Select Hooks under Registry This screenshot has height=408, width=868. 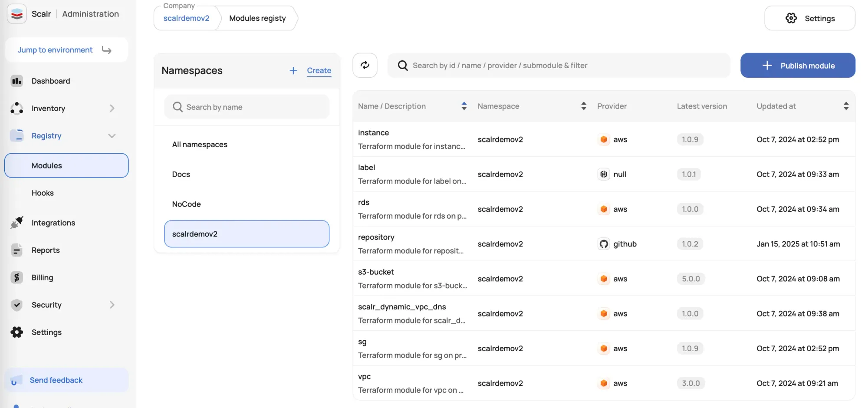pyautogui.click(x=43, y=193)
